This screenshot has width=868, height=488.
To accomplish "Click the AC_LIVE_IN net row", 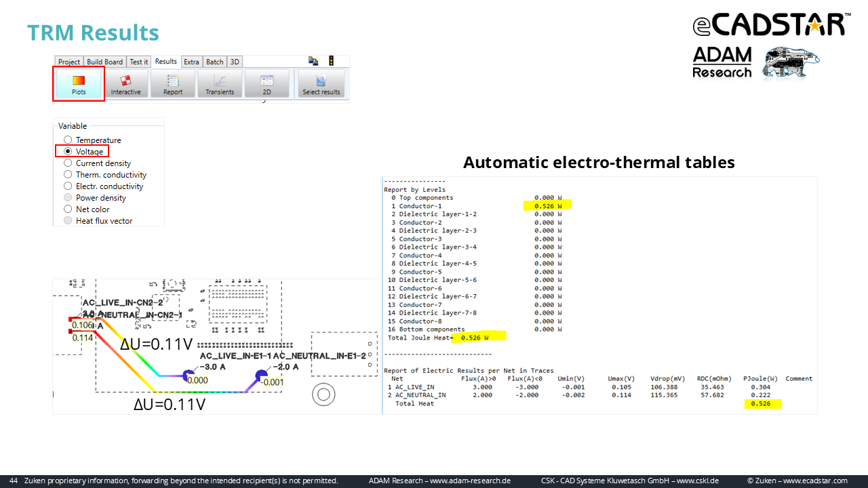I will (x=578, y=387).
